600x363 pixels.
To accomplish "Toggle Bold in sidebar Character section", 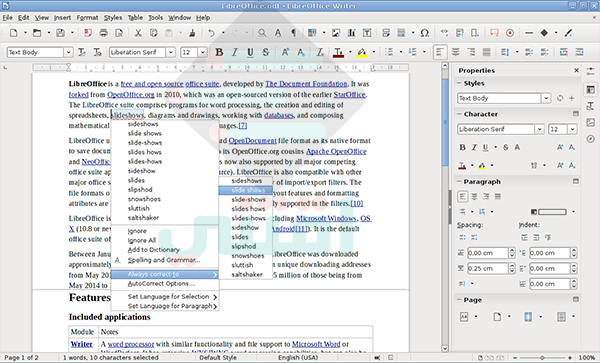I will [x=462, y=148].
